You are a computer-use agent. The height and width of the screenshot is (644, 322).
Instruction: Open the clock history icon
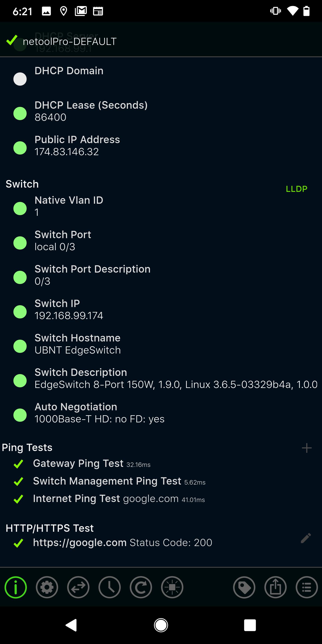[110, 587]
